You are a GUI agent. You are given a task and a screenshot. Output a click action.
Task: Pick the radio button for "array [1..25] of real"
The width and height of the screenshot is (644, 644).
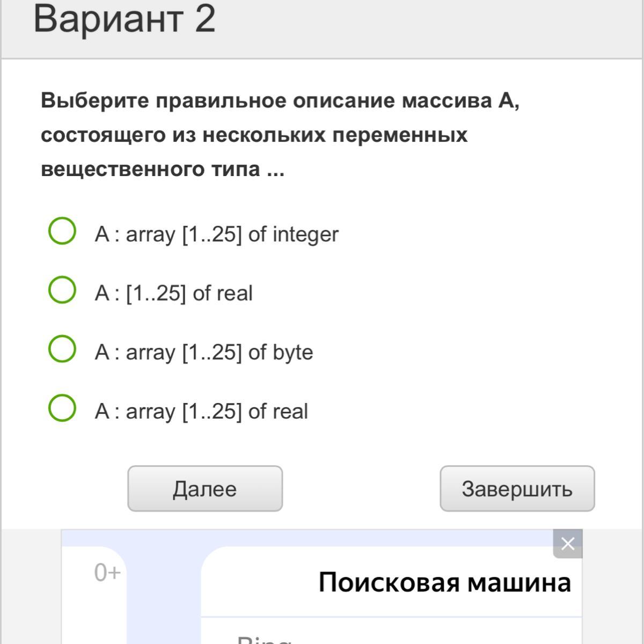62,408
